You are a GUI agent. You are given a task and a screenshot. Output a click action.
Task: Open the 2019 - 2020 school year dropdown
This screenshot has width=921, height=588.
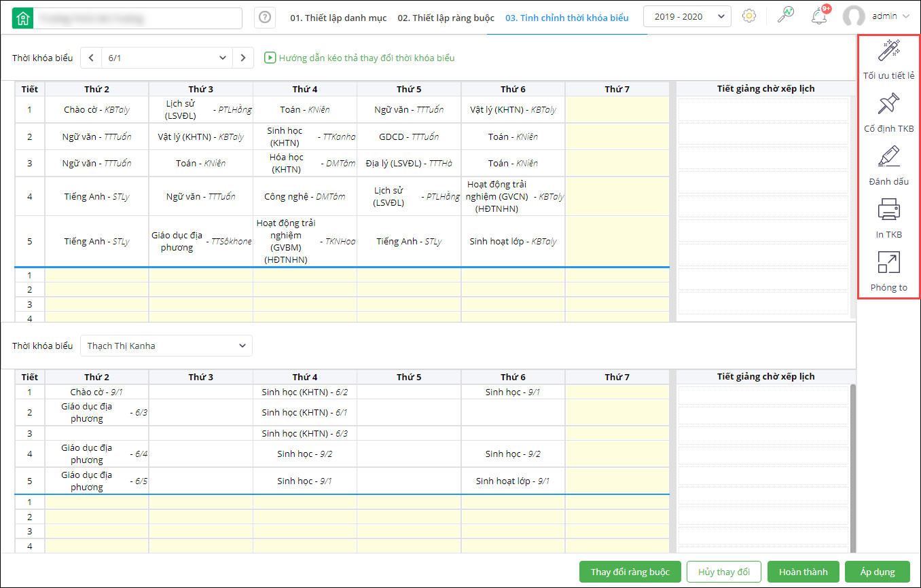(x=687, y=16)
